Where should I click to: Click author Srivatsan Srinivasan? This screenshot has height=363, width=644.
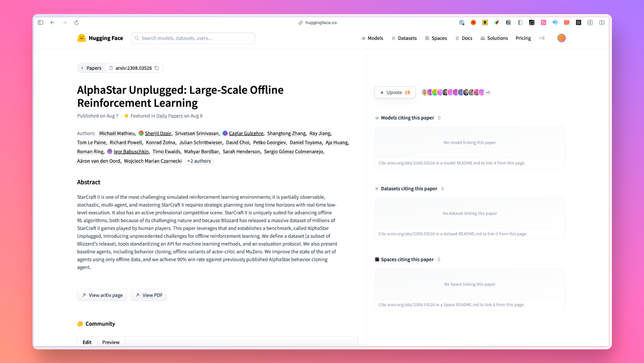197,133
